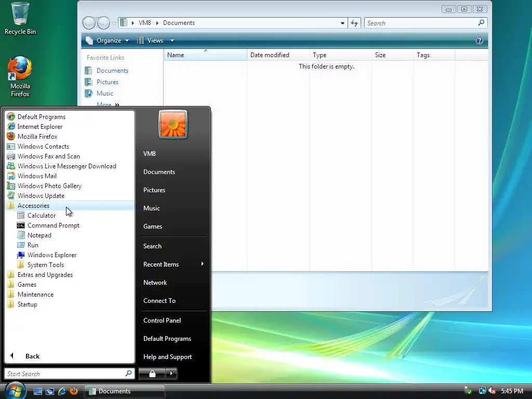The image size is (532, 399).
Task: Expand Extras and Upgrades folder
Action: 45,274
